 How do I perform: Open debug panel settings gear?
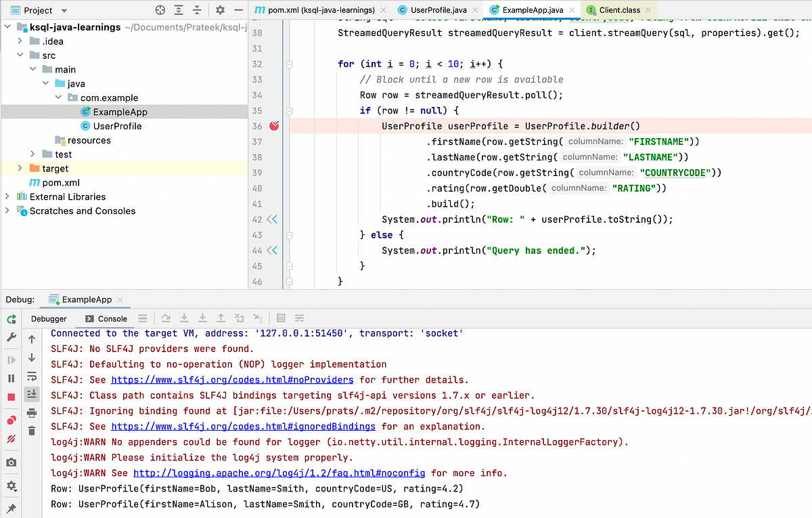click(12, 486)
